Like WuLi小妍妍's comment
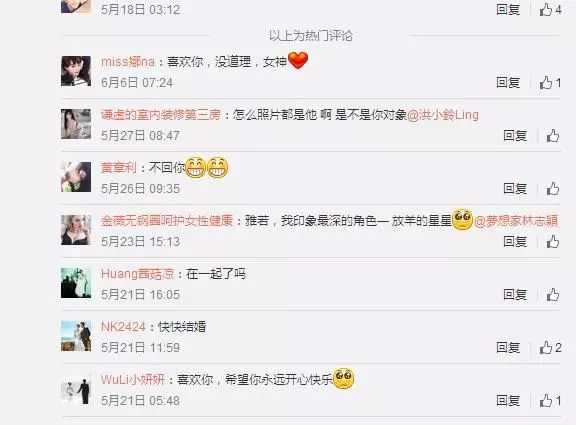The image size is (576, 425). coord(550,400)
